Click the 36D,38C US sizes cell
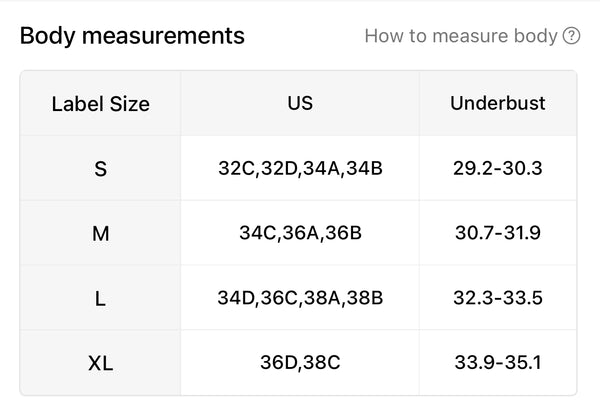The image size is (600, 400). (300, 362)
